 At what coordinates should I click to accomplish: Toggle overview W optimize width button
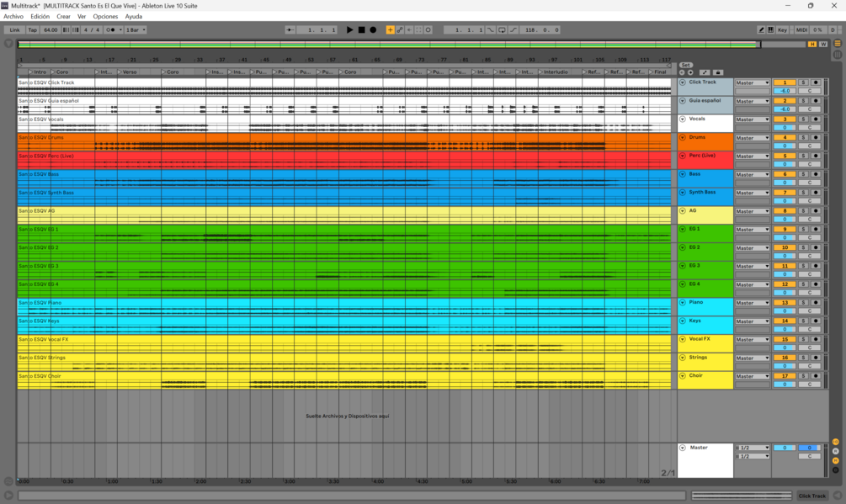point(823,45)
